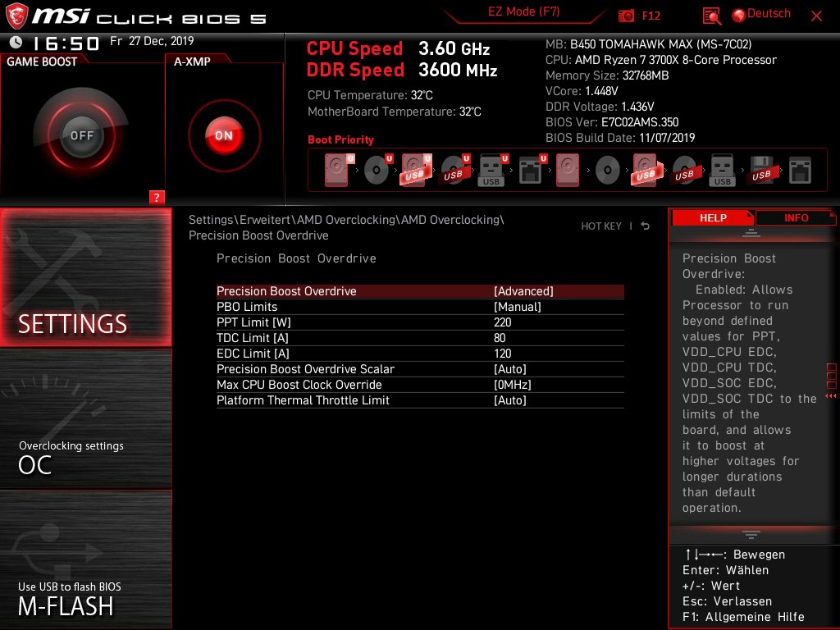Click the Precision Boost Overdrive row label
The width and height of the screenshot is (840, 630).
286,291
